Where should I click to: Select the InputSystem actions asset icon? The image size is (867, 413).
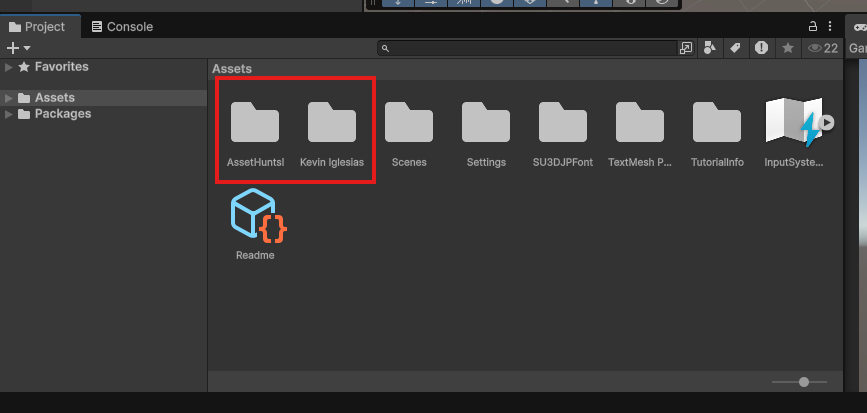tap(792, 124)
